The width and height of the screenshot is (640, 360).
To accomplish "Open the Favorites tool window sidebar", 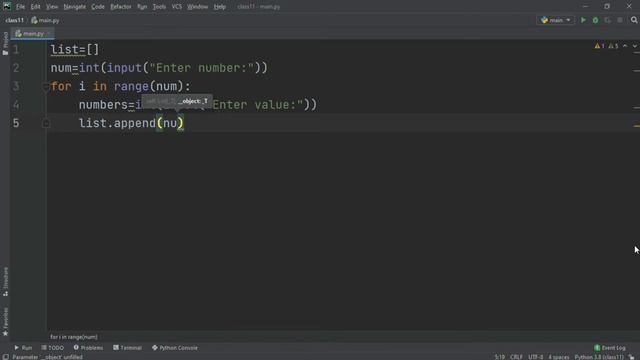I will click(5, 322).
